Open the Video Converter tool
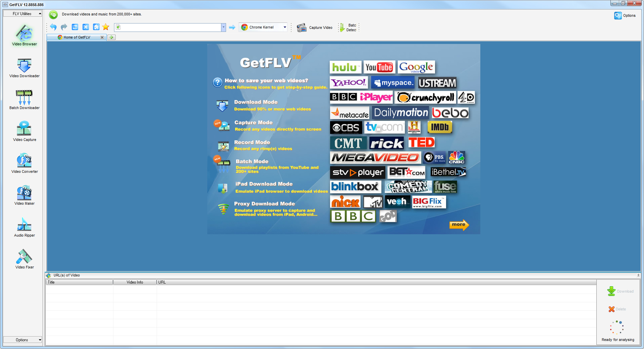 (x=24, y=163)
